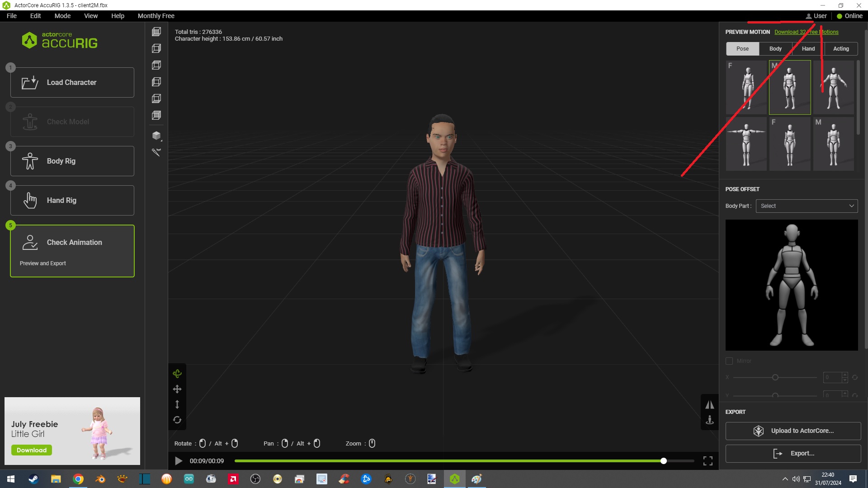The width and height of the screenshot is (868, 488).
Task: Toggle the Mirror checkbox
Action: [729, 361]
